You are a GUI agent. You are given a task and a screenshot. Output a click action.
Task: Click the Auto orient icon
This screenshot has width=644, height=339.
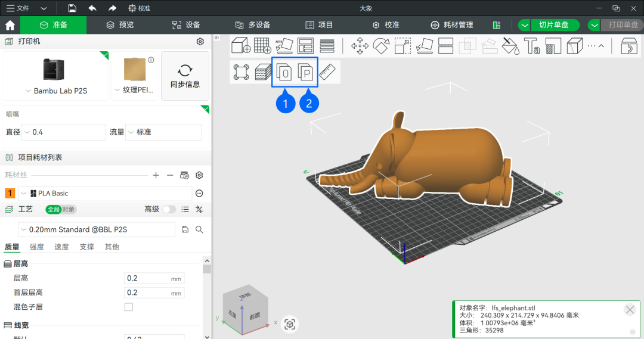click(284, 45)
